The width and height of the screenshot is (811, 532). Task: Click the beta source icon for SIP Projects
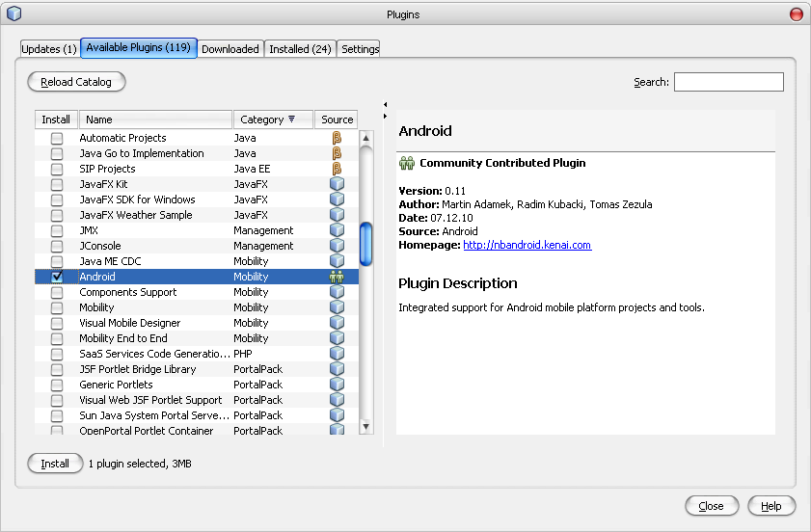[x=337, y=169]
